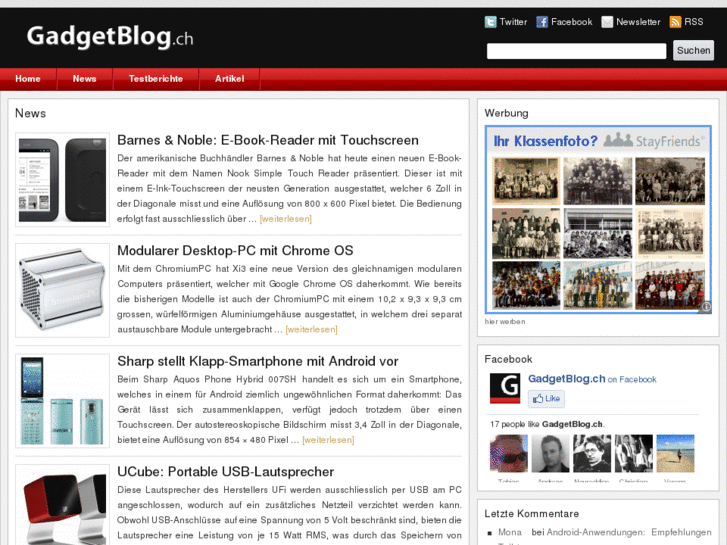727x545 pixels.
Task: Open Android-Anwendungen: Empfehlungen comment link
Action: pos(629,532)
